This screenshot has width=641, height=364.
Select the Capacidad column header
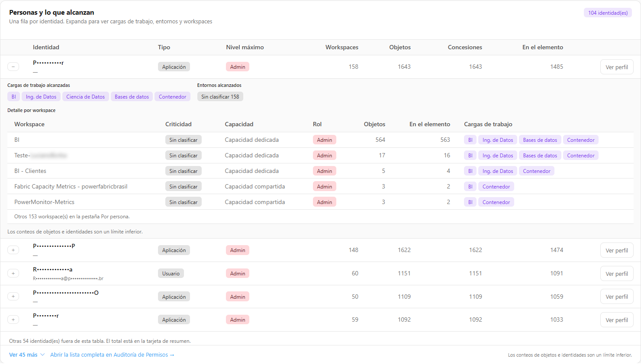coord(239,124)
